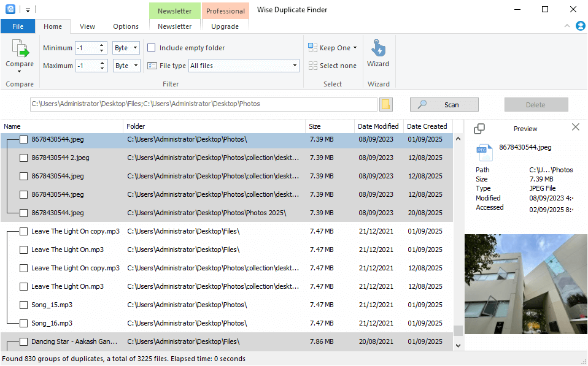Click the Compare files icon
The image size is (588, 366).
[x=20, y=50]
